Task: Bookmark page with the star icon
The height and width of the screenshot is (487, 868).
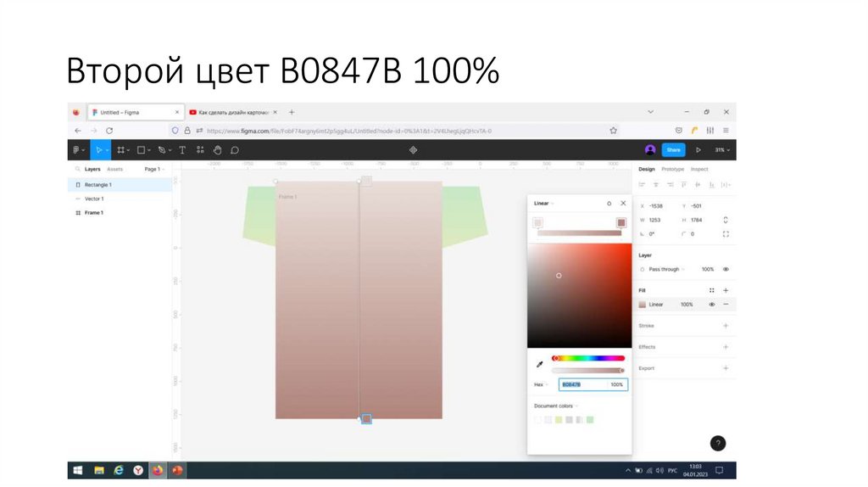Action: 614,131
